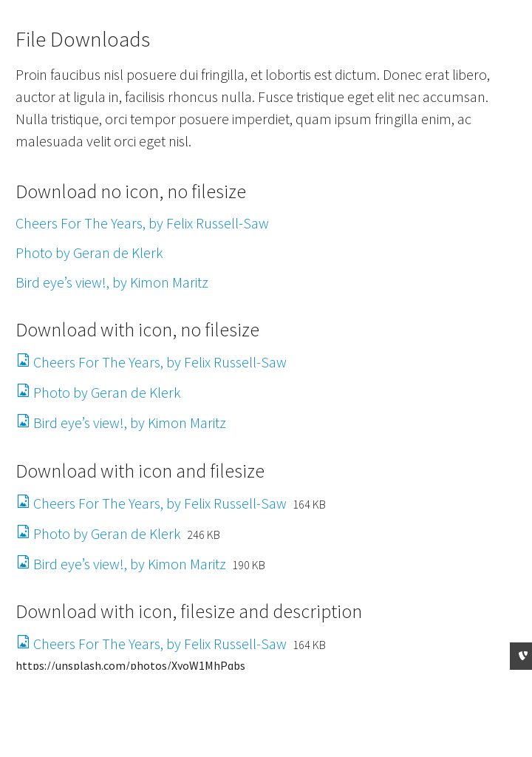Click file icon beside the 190 KB Bird link
Screen dimensions: 532x757
pos(23,563)
